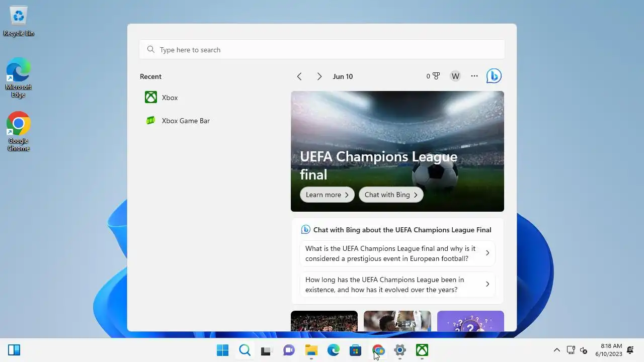Switch to Xbox app on taskbar

pyautogui.click(x=422, y=350)
